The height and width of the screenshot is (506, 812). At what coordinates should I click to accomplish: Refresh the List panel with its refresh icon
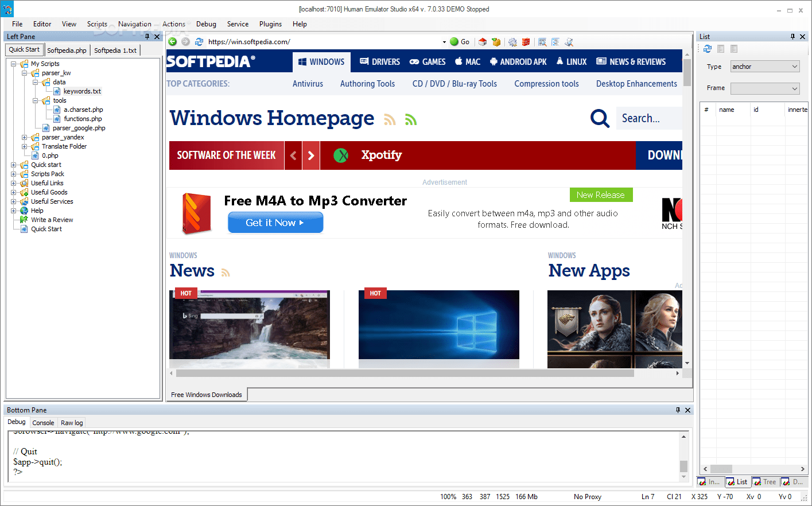point(708,48)
